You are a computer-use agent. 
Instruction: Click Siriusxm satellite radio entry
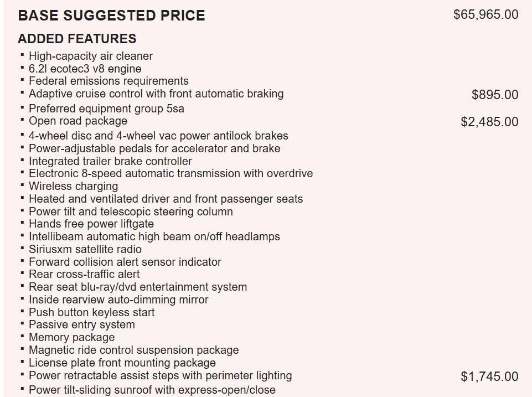click(85, 249)
